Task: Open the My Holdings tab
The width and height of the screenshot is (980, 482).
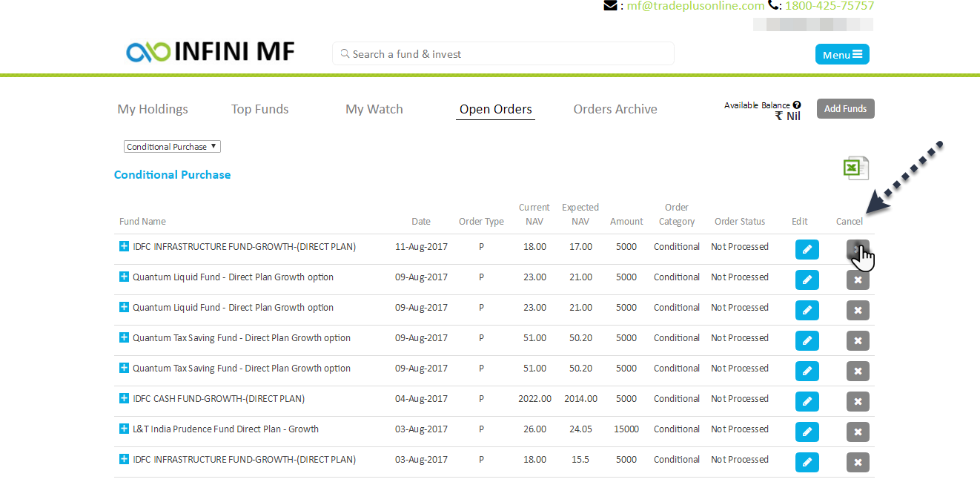Action: pos(153,109)
